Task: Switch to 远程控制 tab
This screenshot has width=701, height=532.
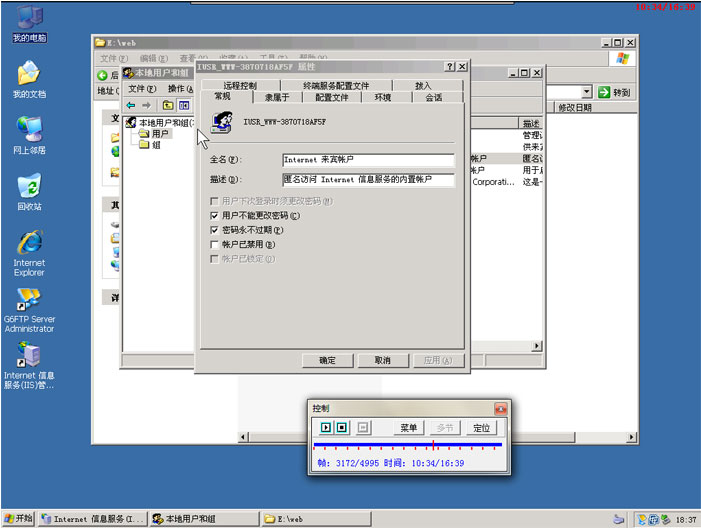Action: pyautogui.click(x=240, y=86)
